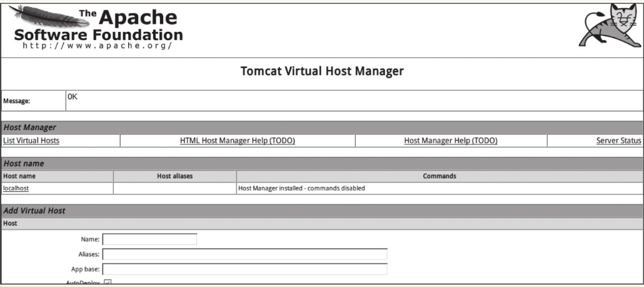This screenshot has height=287, width=644.
Task: Focus the App base input field
Action: 245,269
